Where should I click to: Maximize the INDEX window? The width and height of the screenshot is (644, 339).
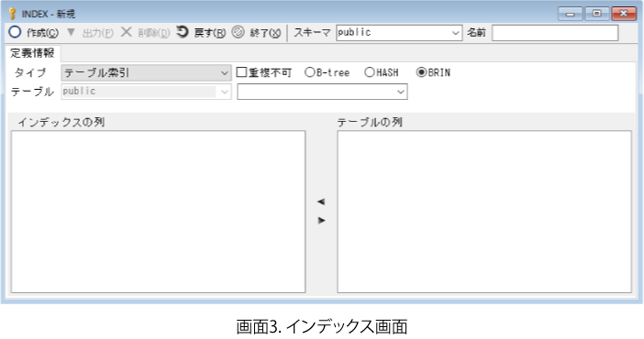[x=597, y=14]
